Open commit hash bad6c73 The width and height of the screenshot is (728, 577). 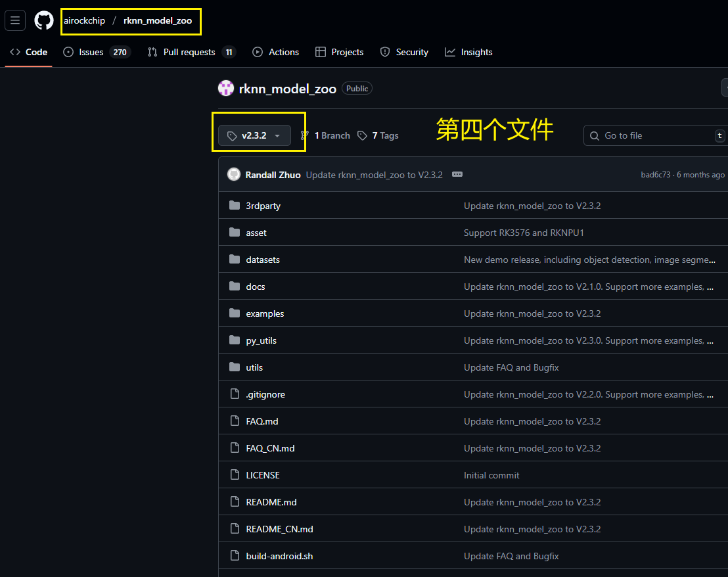tap(656, 175)
